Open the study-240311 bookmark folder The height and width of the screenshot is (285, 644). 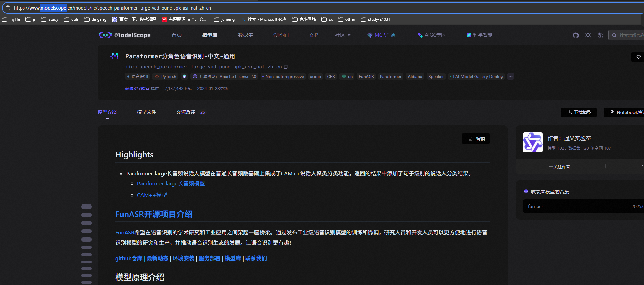[x=377, y=19]
